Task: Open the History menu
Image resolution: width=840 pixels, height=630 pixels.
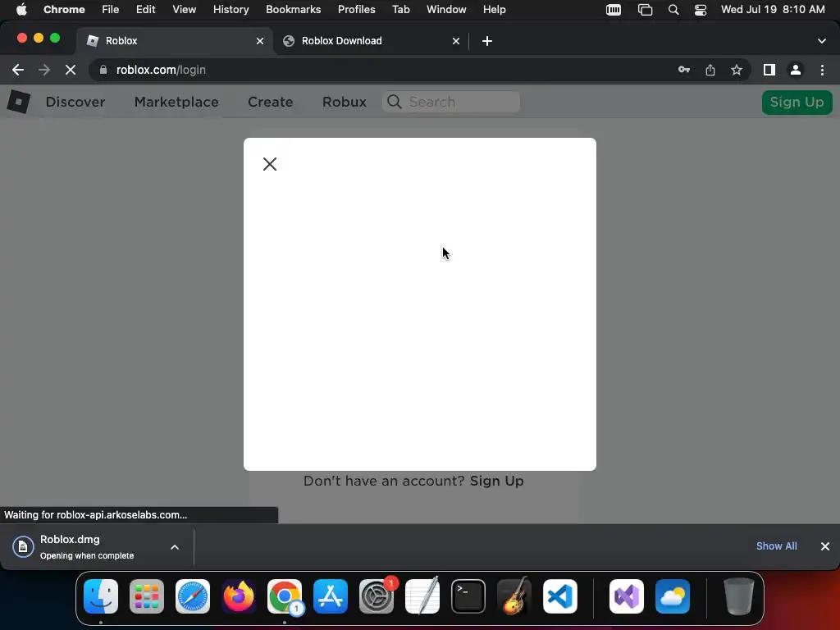Action: (231, 9)
